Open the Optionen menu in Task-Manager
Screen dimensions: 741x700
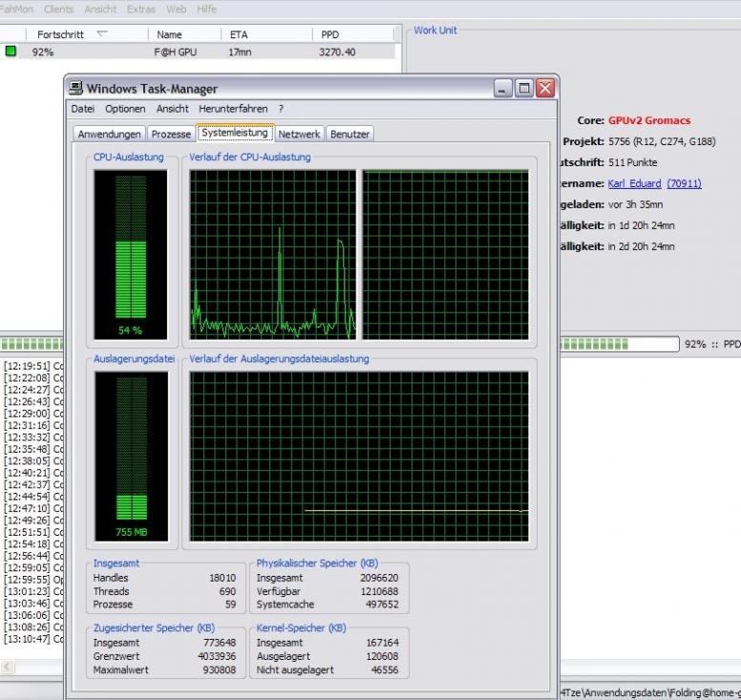click(125, 109)
